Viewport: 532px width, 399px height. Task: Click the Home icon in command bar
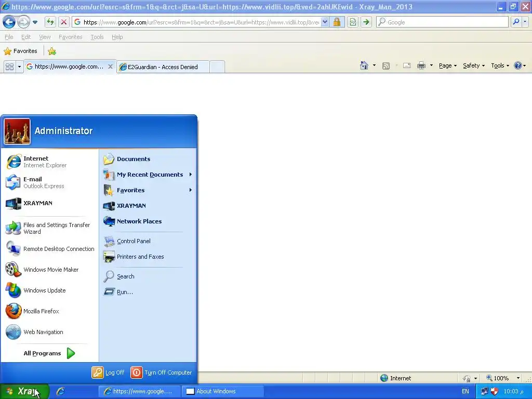click(364, 65)
